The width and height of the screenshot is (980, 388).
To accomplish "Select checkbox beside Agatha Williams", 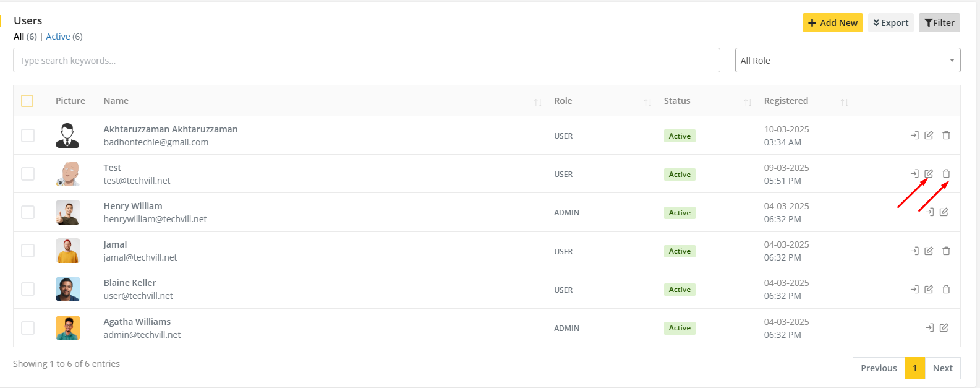I will [28, 328].
